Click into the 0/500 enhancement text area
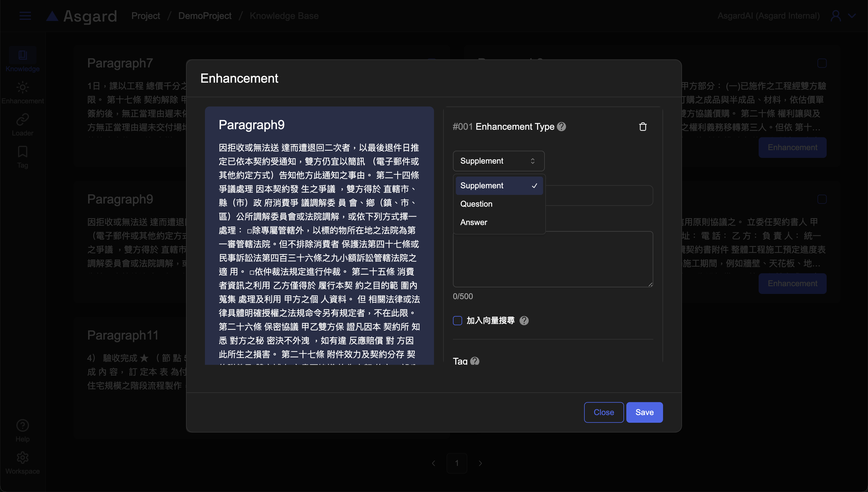The height and width of the screenshot is (492, 868). 553,259
